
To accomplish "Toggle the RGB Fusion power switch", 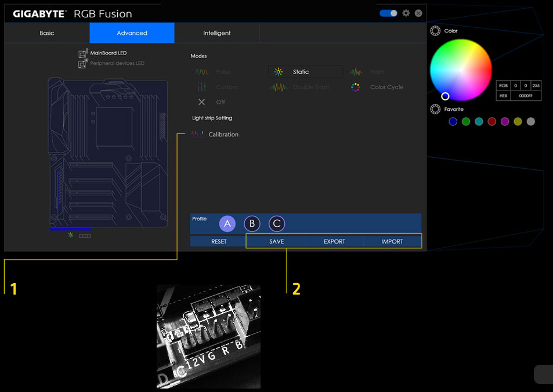I will click(x=388, y=13).
